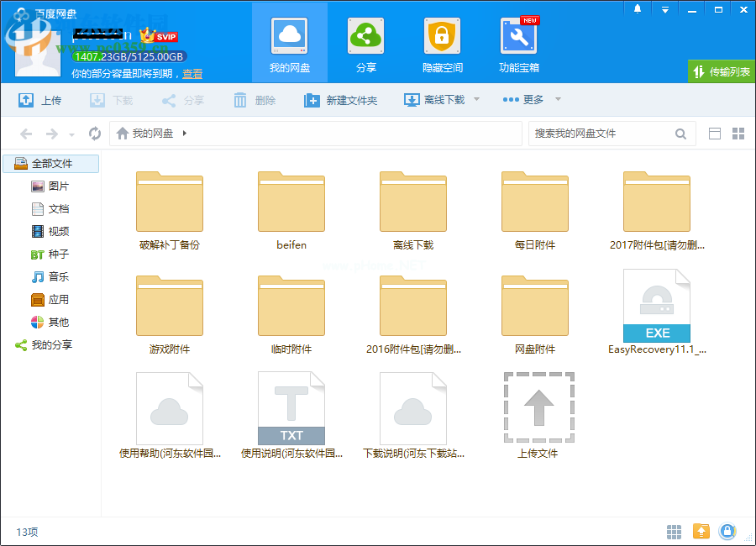Expand the 更多 dropdown arrow

[558, 99]
